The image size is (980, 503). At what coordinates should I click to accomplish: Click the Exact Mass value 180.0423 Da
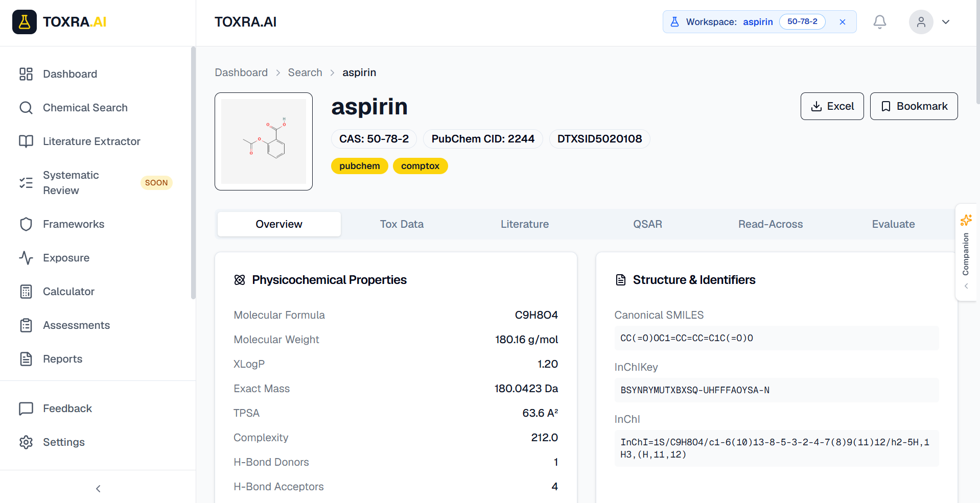click(x=526, y=389)
